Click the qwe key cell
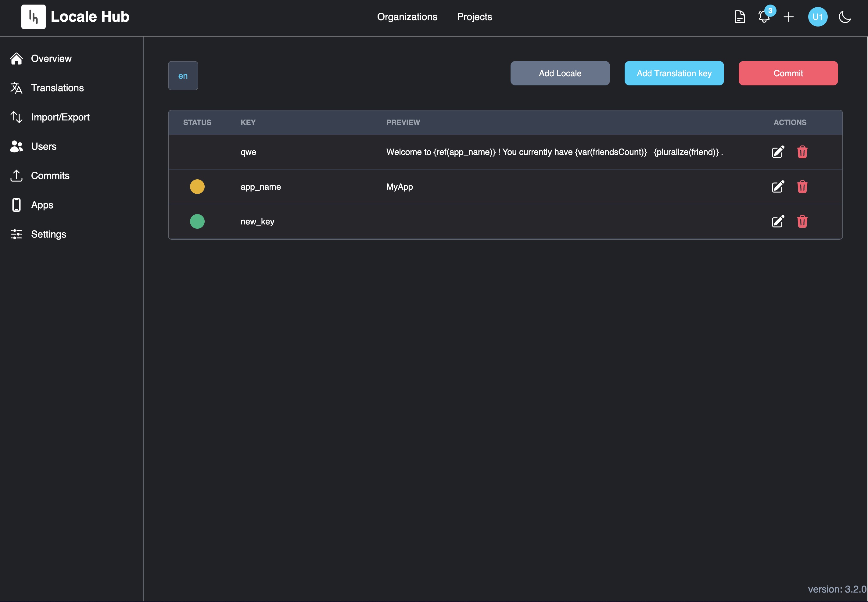The width and height of the screenshot is (868, 602). [248, 152]
